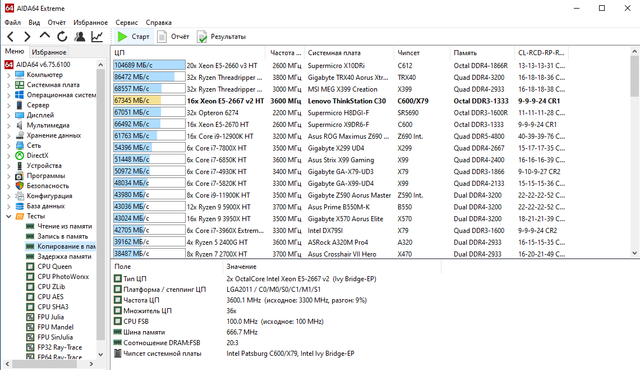This screenshot has height=370, width=640.
Task: Open CPU ZLib benchmark
Action: point(46,287)
